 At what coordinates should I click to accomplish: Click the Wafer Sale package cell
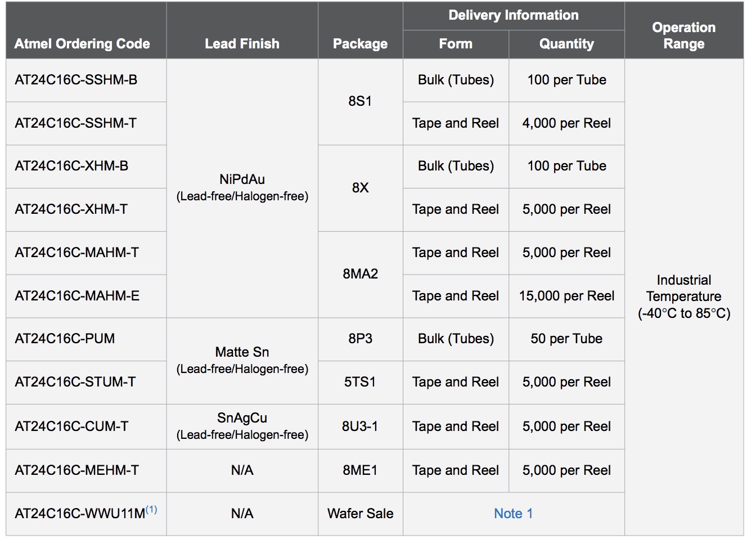coord(360,514)
